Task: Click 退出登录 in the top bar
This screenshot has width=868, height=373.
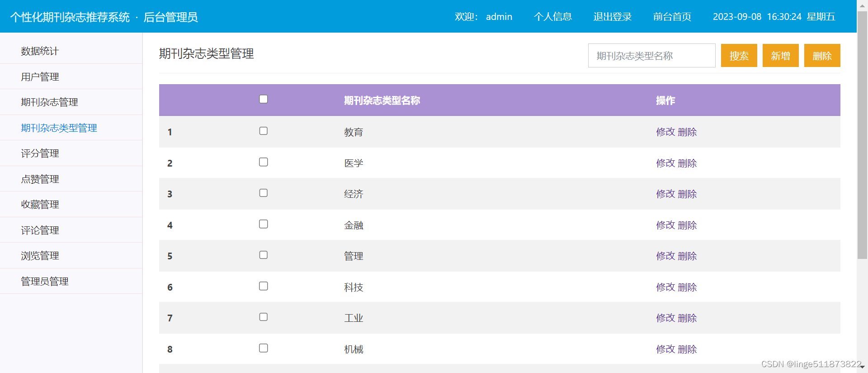Action: [612, 17]
